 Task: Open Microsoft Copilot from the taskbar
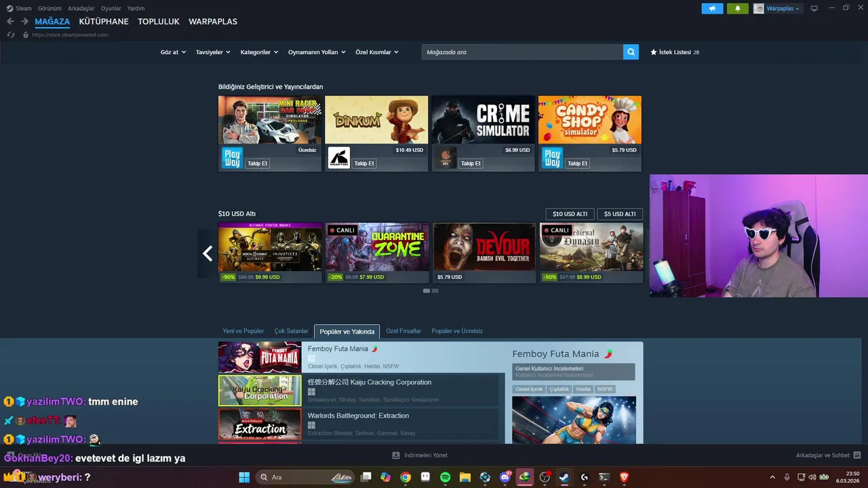[386, 477]
